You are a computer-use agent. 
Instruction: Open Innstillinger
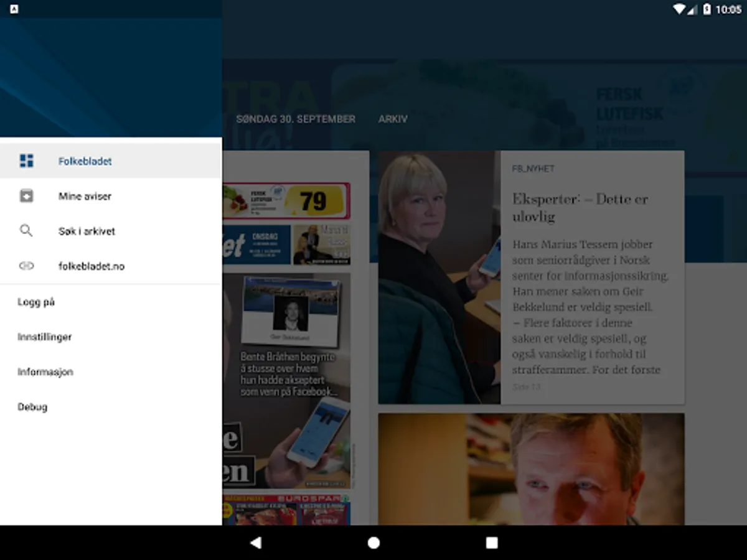(x=111, y=337)
